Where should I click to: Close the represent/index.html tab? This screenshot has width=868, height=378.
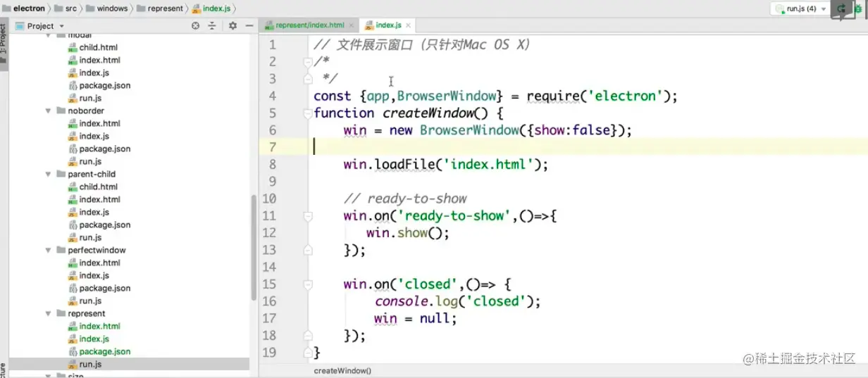pyautogui.click(x=351, y=25)
